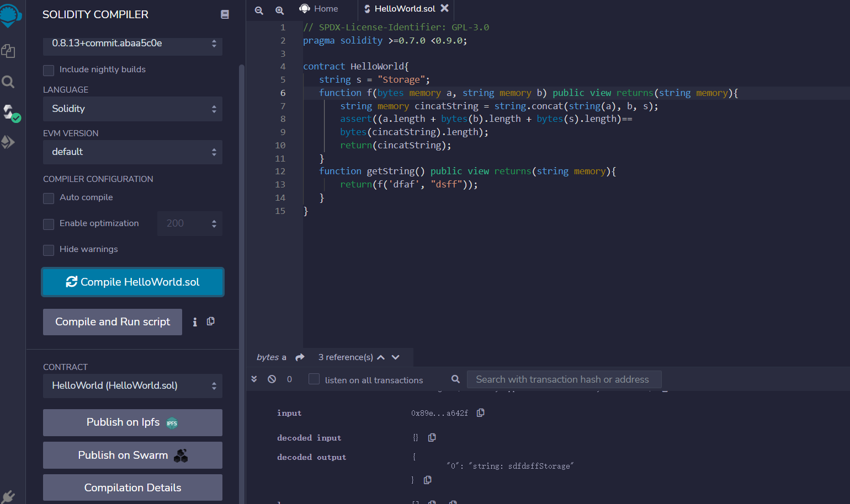Click the decoded output string value
Screen dimensions: 850x504
pos(510,466)
